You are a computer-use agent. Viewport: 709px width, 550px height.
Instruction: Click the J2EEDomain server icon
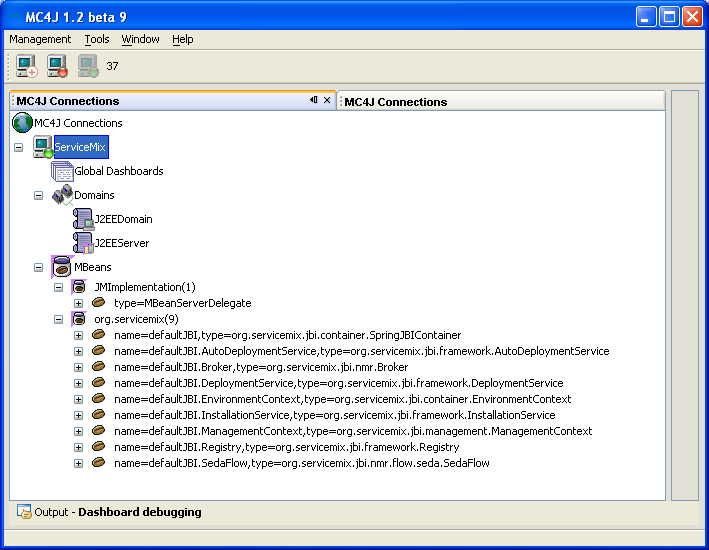(83, 219)
